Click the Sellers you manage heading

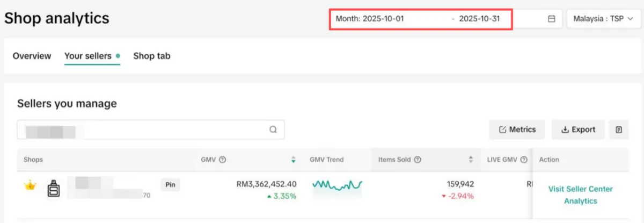[x=67, y=103]
